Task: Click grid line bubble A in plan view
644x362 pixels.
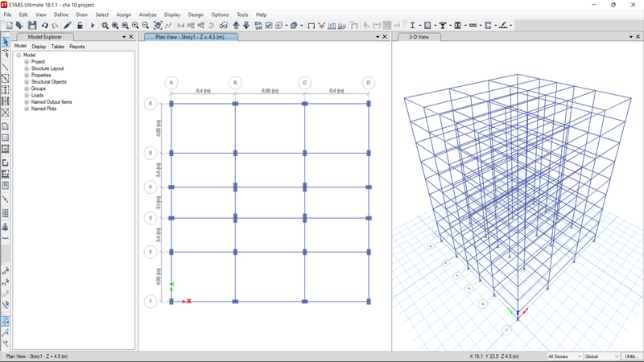Action: point(171,83)
